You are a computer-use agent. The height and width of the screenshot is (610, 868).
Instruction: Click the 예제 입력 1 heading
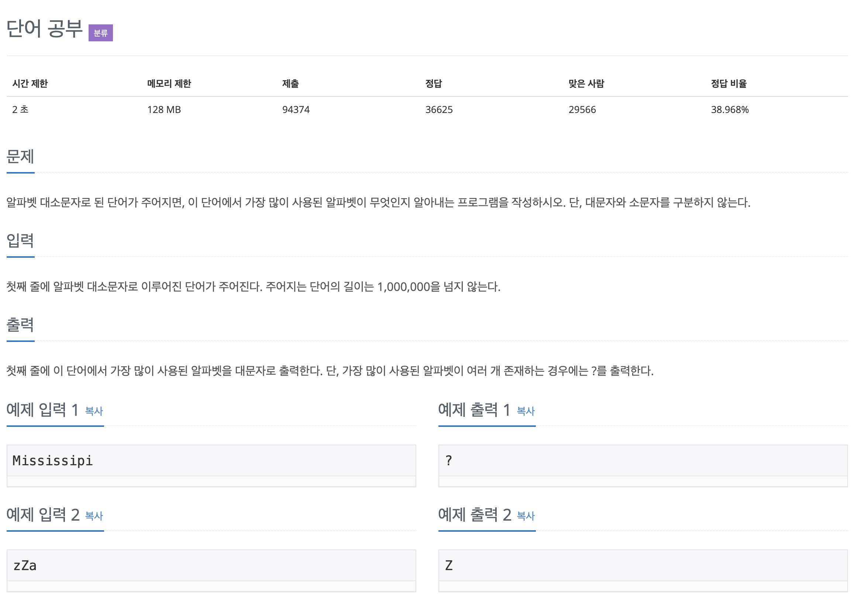(42, 410)
